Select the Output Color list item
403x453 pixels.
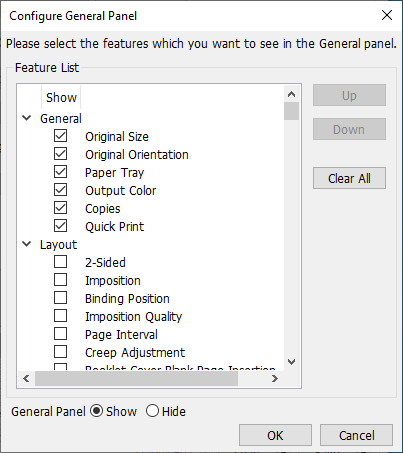[x=120, y=191]
